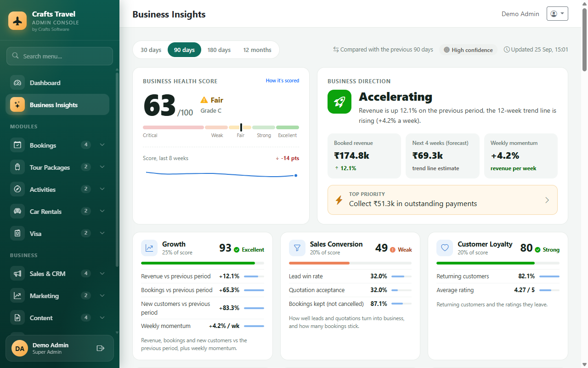Open the How it's scored link
The image size is (588, 368).
283,80
